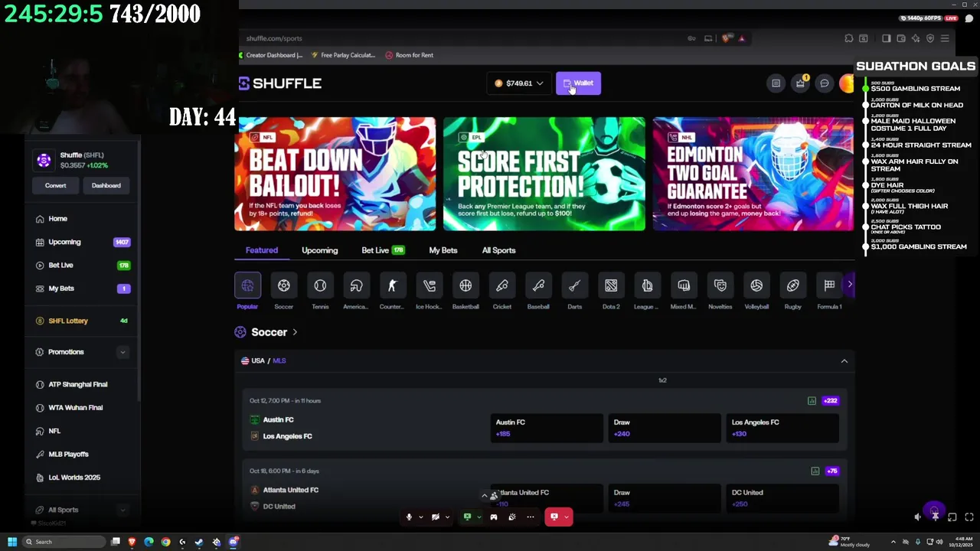Open the Rugby sport icon
980x551 pixels.
(792, 285)
